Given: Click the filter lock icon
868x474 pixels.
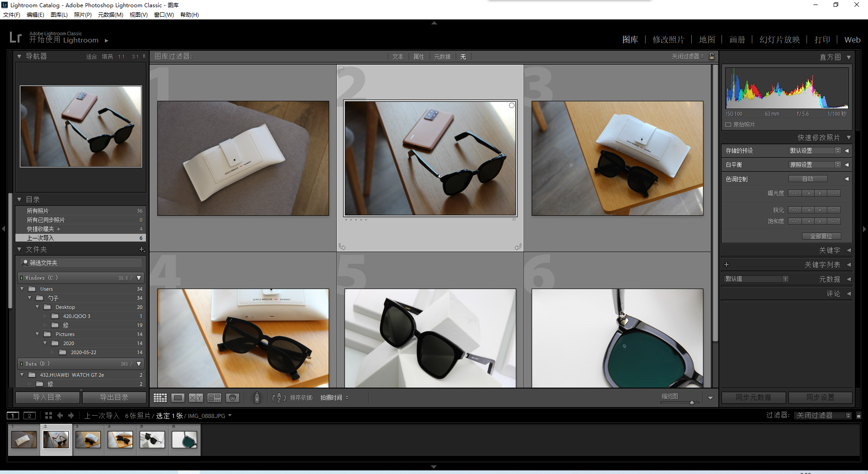Looking at the screenshot, I should pyautogui.click(x=712, y=56).
